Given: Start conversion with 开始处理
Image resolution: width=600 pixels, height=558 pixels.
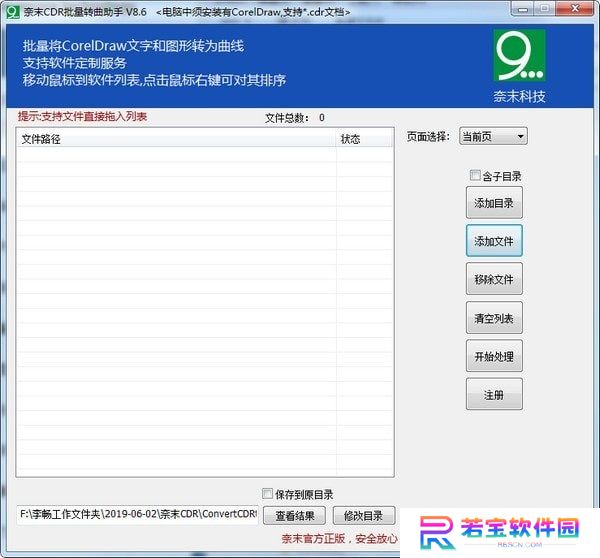Looking at the screenshot, I should (494, 356).
